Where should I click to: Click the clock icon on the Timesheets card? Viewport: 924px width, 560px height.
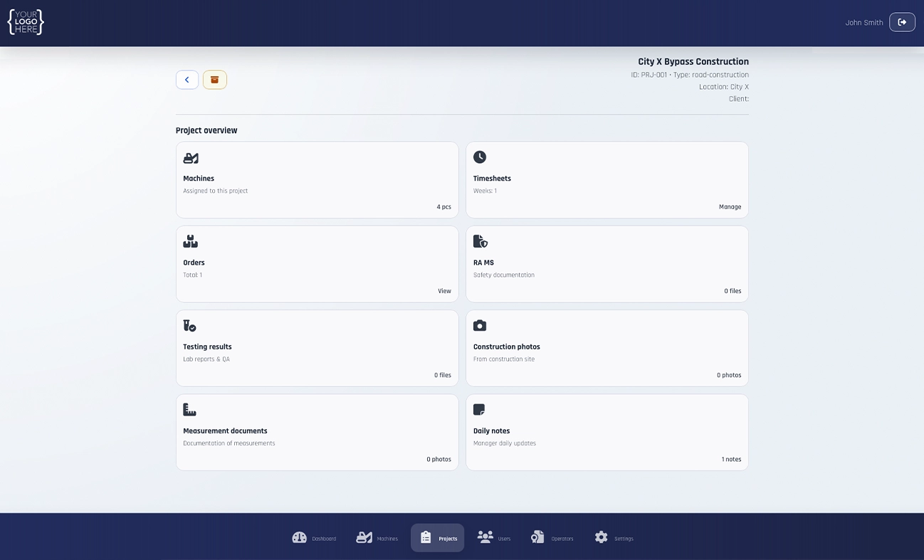click(x=479, y=157)
